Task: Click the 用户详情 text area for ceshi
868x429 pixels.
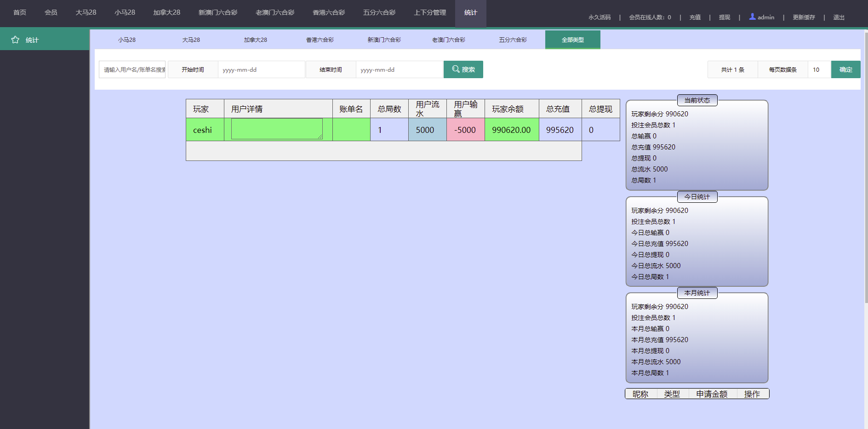Action: (x=276, y=129)
